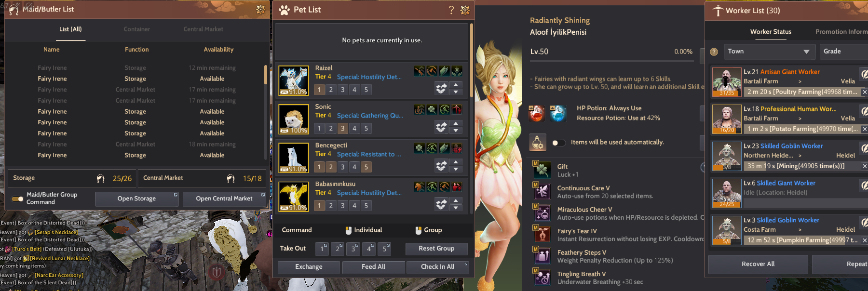This screenshot has height=291, width=868.
Task: Click the Feathery Steps V skill icon
Action: [x=542, y=255]
